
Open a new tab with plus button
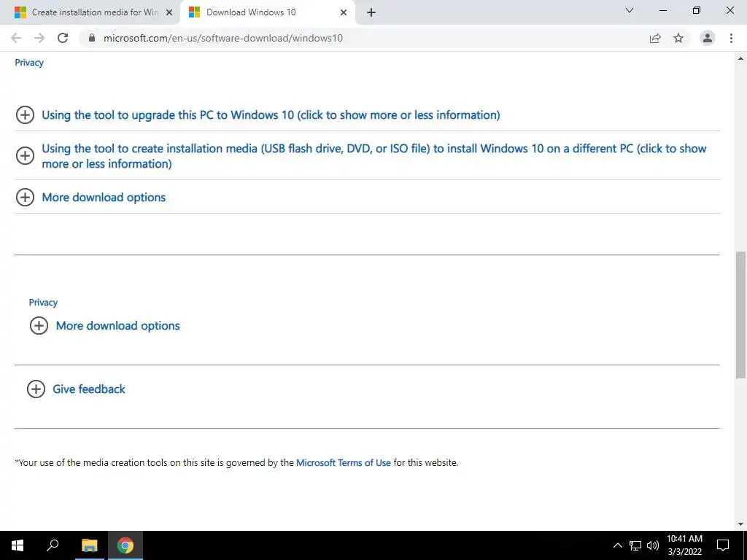point(371,12)
